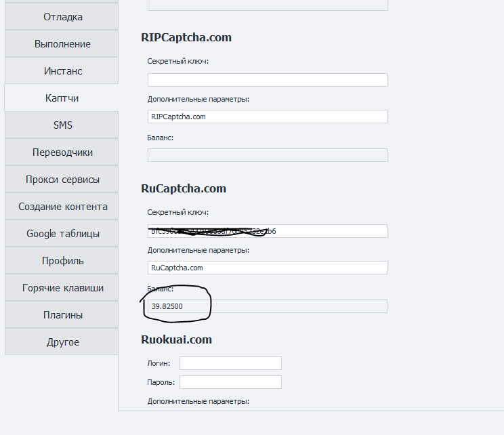Select the Прокси сервисы tab
Screen dimensions: 504x435
point(62,179)
